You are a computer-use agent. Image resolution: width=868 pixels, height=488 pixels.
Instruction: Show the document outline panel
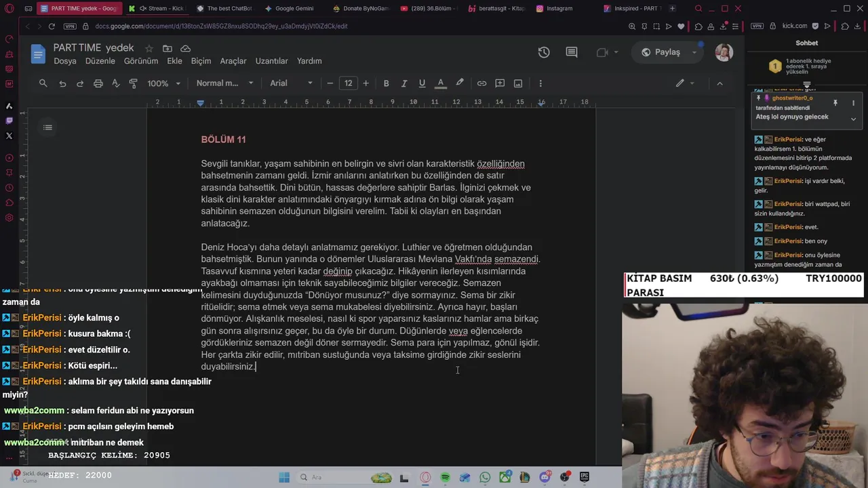pyautogui.click(x=47, y=127)
